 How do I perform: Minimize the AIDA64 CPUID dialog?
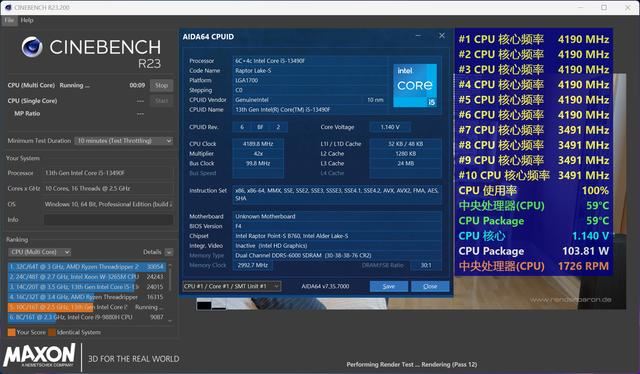point(418,36)
